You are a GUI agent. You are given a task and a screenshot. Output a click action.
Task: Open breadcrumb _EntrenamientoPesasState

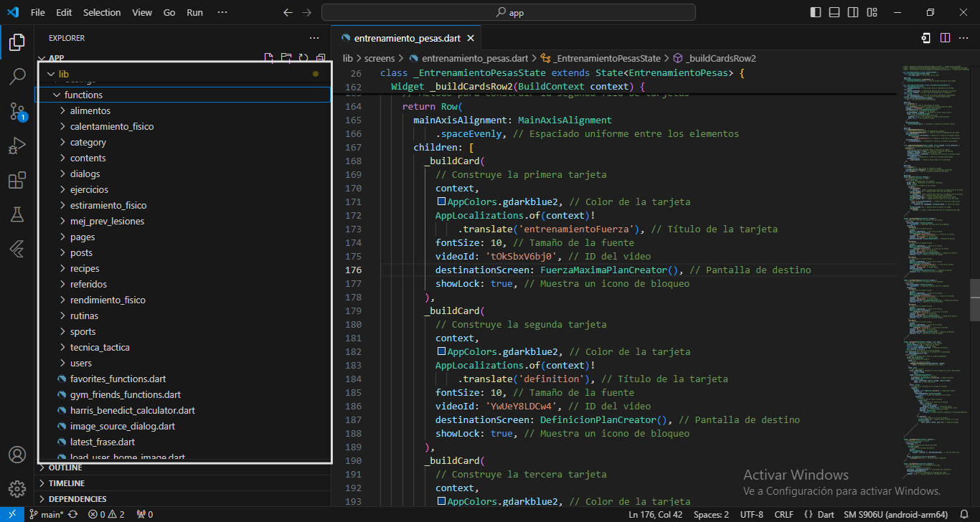pos(600,58)
